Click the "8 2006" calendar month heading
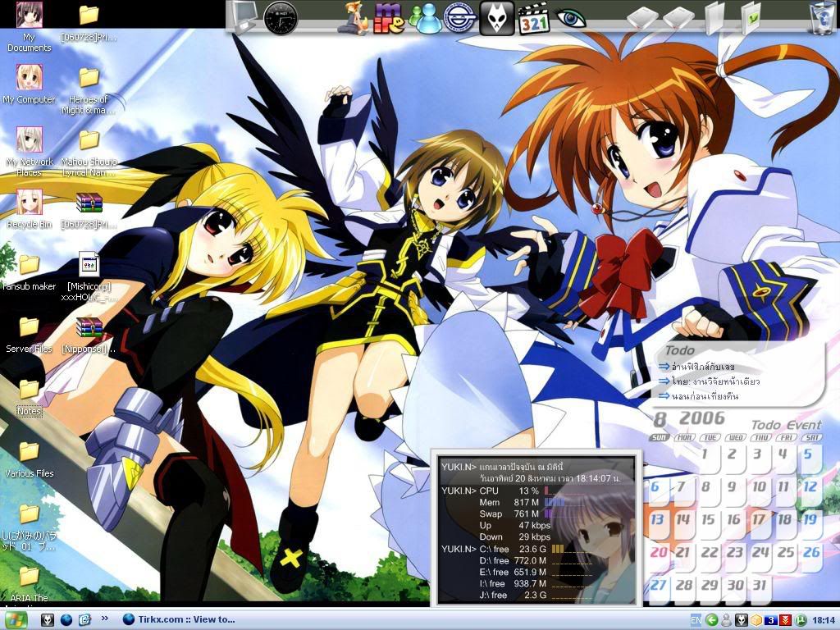 [689, 418]
